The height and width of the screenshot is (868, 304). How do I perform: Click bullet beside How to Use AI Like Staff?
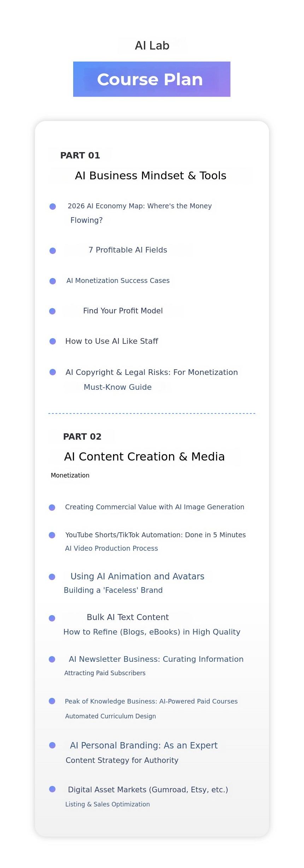pos(53,341)
